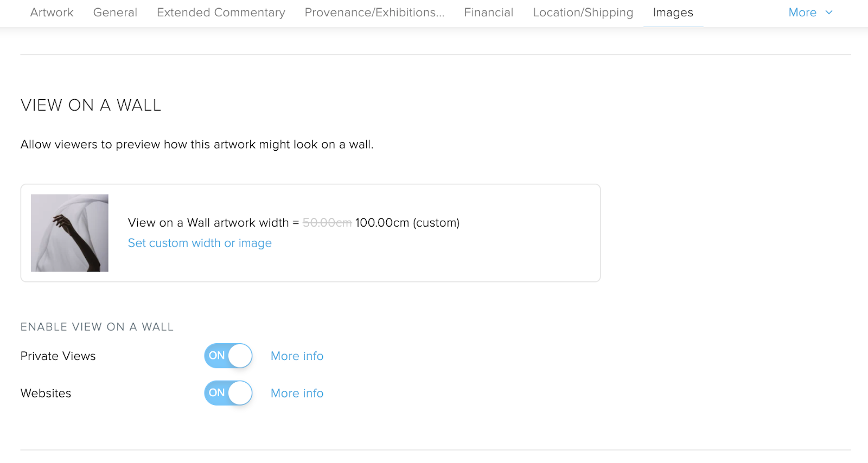Disable the Websites toggle switch

pyautogui.click(x=228, y=393)
